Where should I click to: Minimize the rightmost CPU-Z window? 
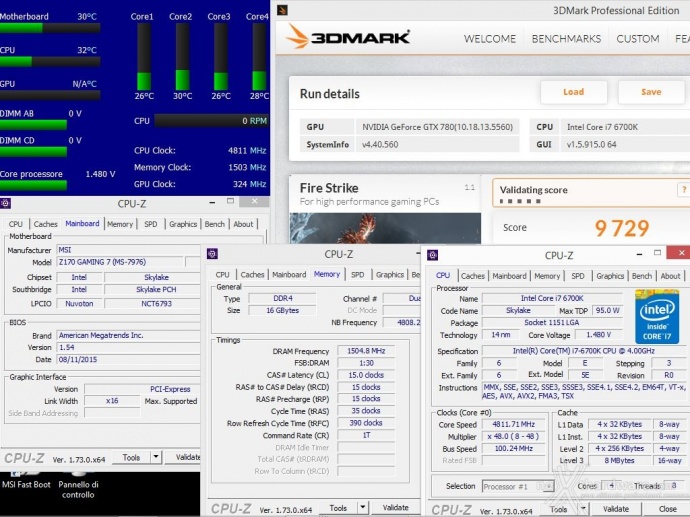tap(639, 254)
